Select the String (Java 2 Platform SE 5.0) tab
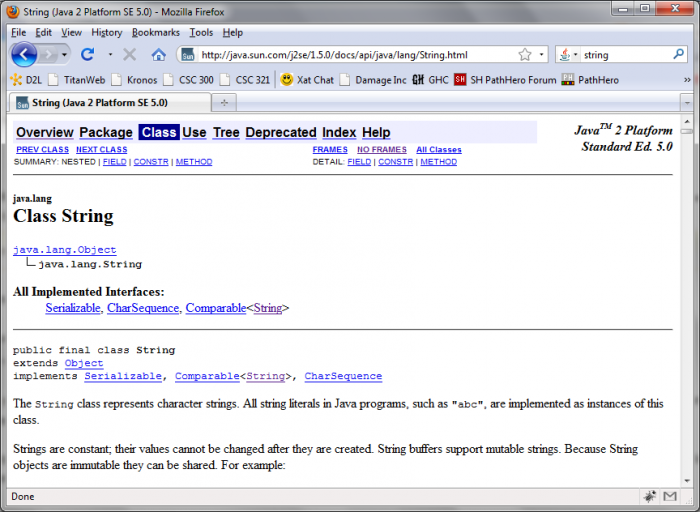This screenshot has width=700, height=512. pos(109,103)
